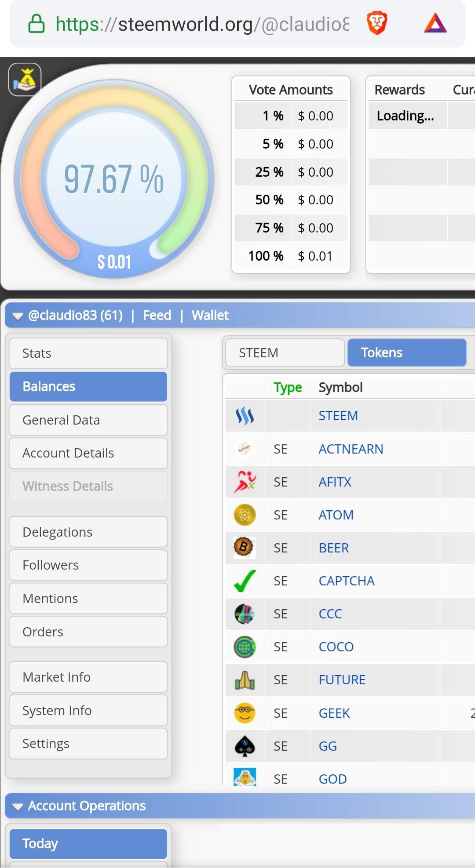Open the Feed link
This screenshot has height=868, width=475.
coord(157,316)
